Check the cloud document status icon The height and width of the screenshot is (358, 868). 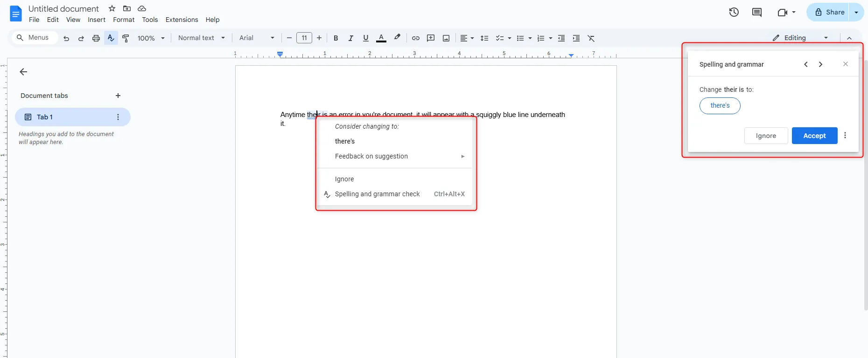click(142, 8)
